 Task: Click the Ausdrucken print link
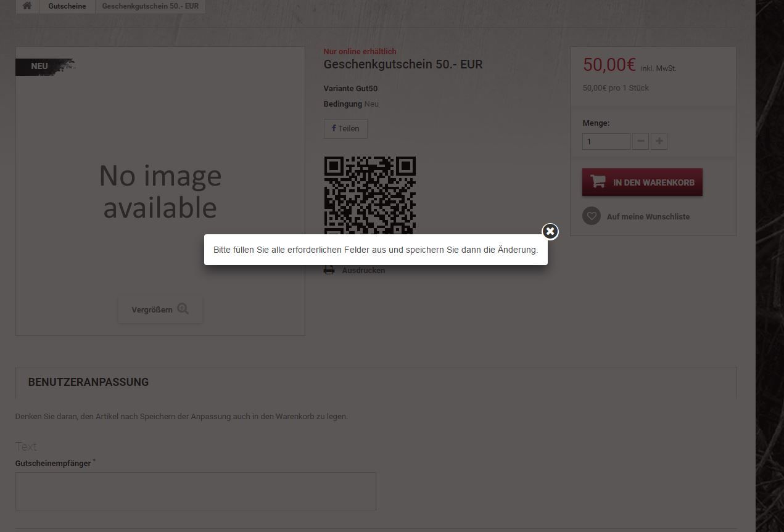point(363,271)
